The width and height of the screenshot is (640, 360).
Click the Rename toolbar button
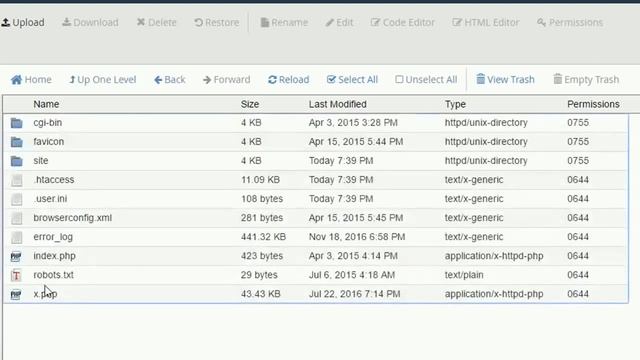284,22
